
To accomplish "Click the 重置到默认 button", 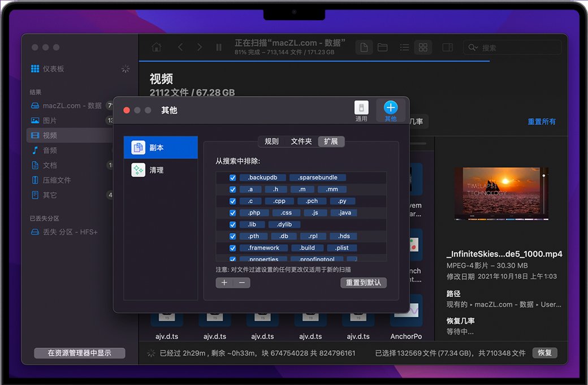I will (364, 283).
